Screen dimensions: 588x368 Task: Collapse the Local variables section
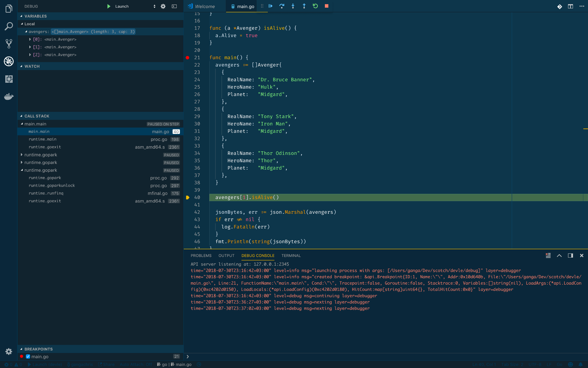tap(22, 24)
